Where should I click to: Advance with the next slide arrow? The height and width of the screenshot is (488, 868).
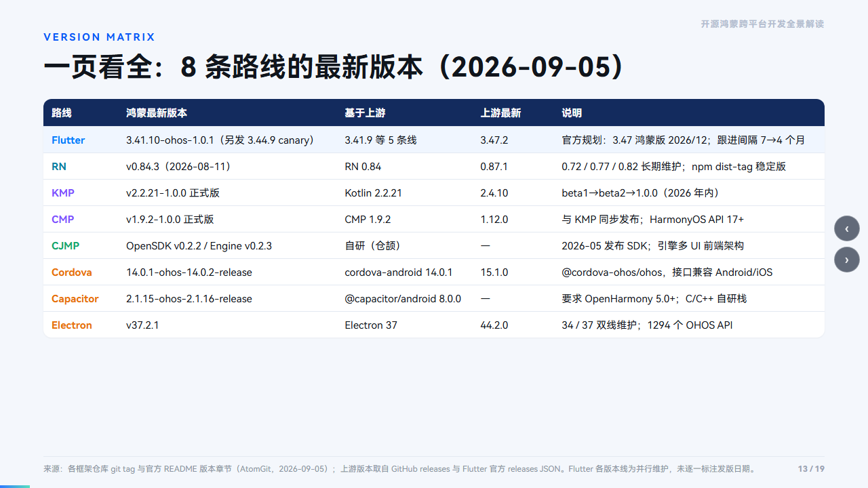click(x=847, y=260)
